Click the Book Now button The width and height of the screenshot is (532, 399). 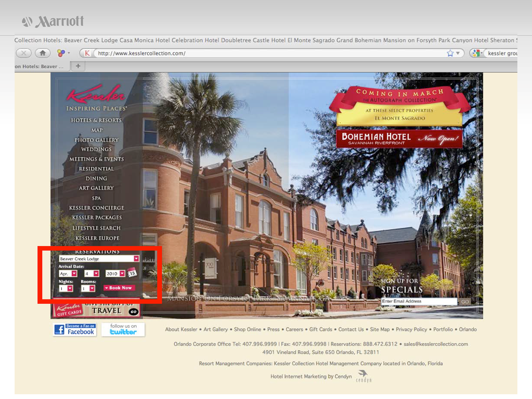119,288
